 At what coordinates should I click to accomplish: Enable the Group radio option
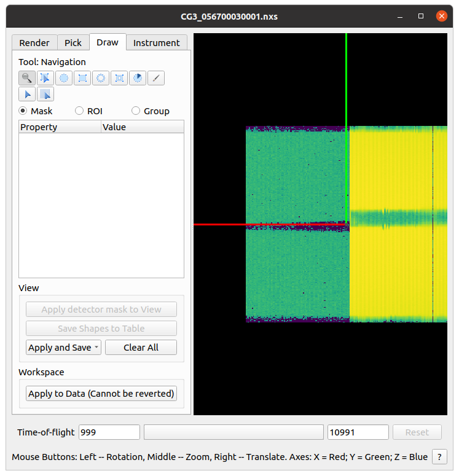click(x=136, y=111)
